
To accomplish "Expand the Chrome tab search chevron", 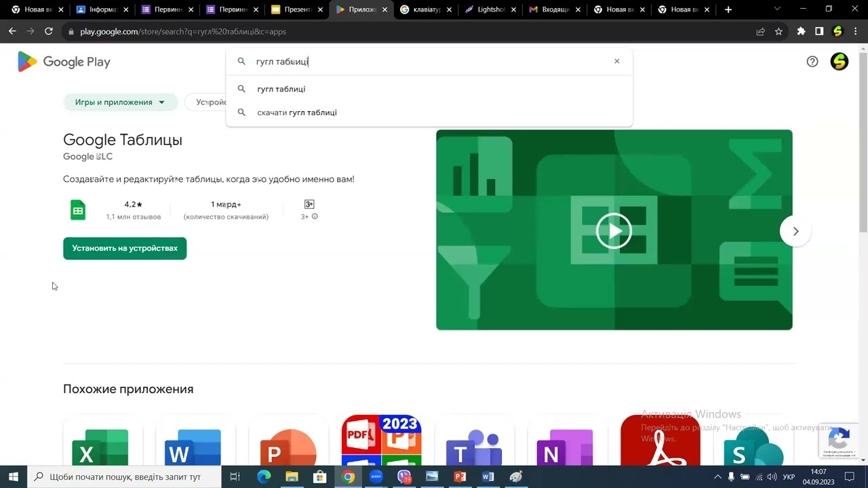I will click(x=777, y=9).
